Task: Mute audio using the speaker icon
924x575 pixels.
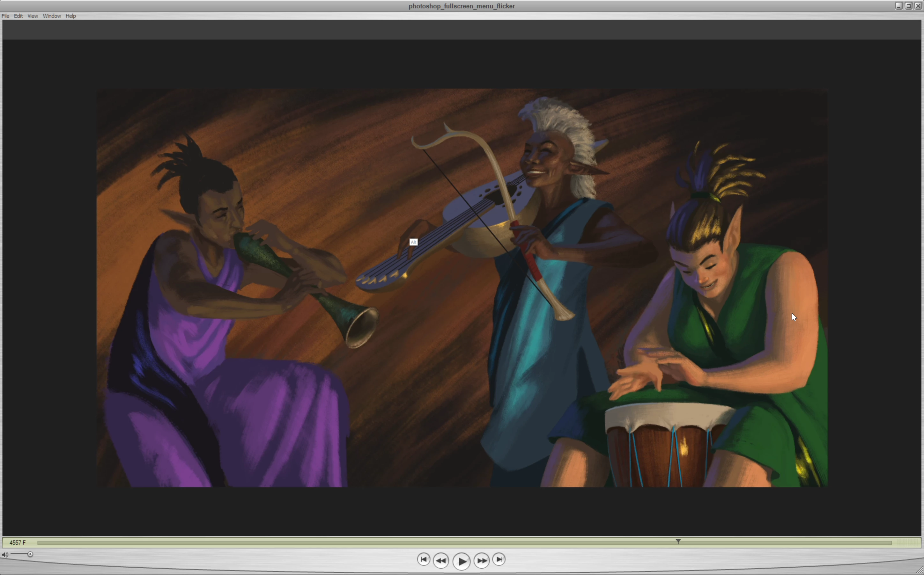Action: pyautogui.click(x=4, y=555)
